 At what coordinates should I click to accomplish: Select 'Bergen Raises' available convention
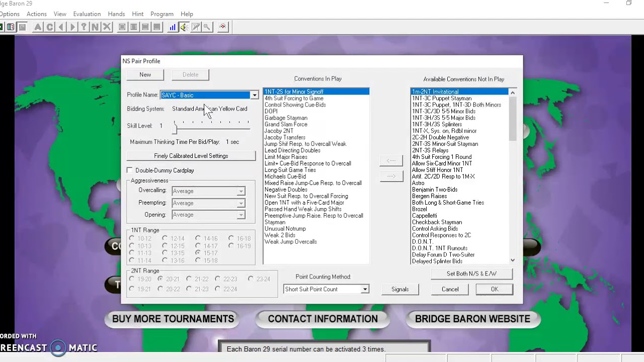pyautogui.click(x=460, y=196)
